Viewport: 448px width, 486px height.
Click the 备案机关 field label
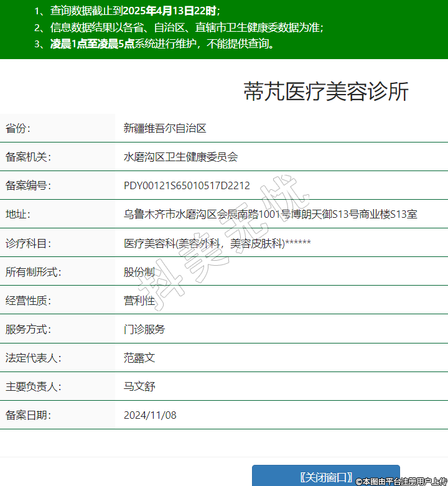coord(28,157)
